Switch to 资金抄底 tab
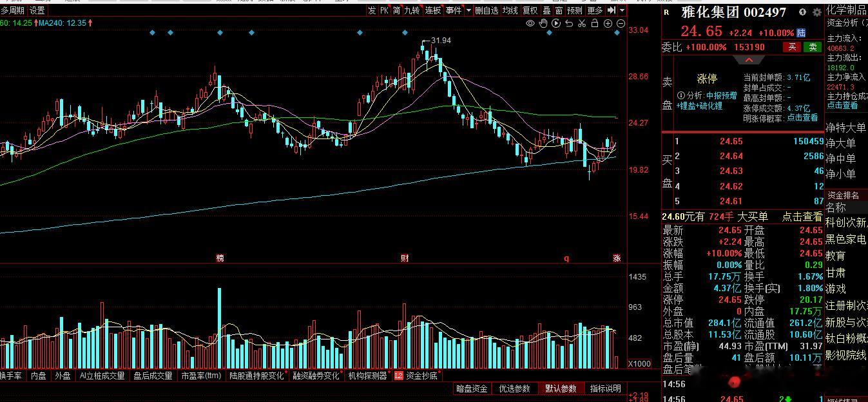 (x=421, y=376)
